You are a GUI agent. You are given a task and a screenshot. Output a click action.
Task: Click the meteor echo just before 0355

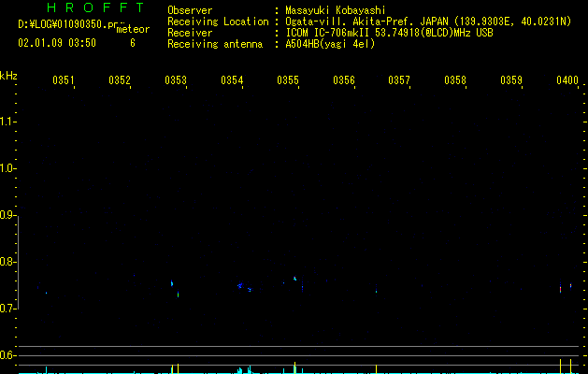(x=294, y=279)
